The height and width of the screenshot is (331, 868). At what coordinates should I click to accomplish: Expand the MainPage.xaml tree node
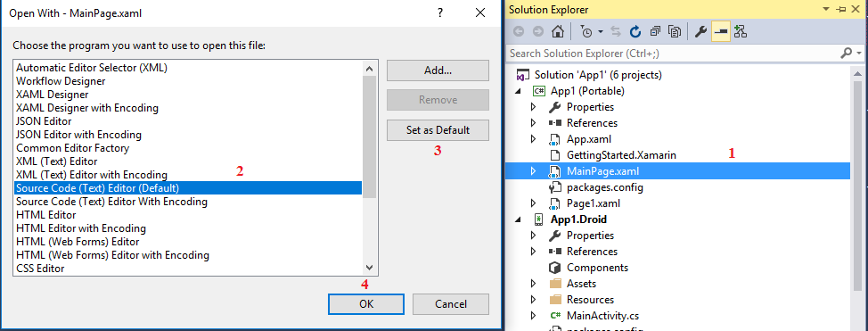(x=533, y=171)
